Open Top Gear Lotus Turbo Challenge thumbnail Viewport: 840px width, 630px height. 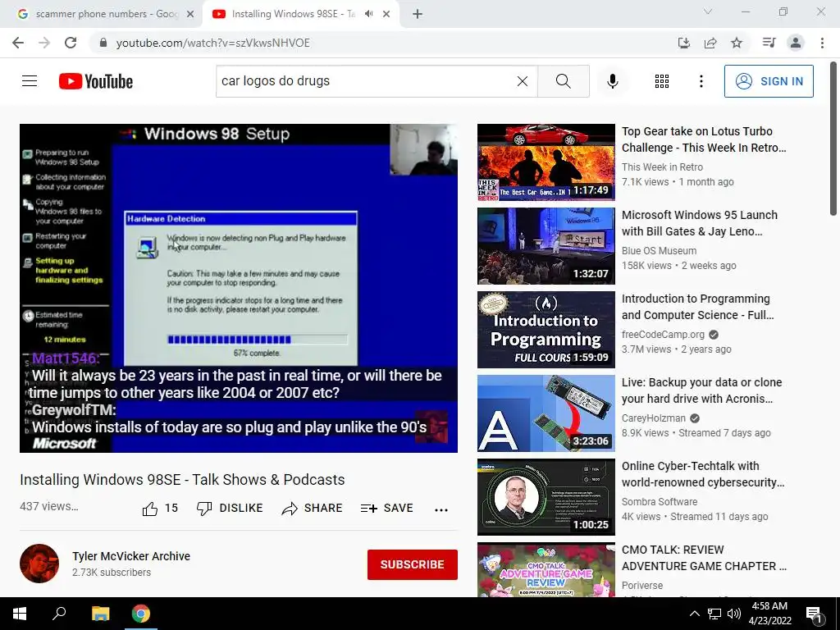(x=546, y=162)
